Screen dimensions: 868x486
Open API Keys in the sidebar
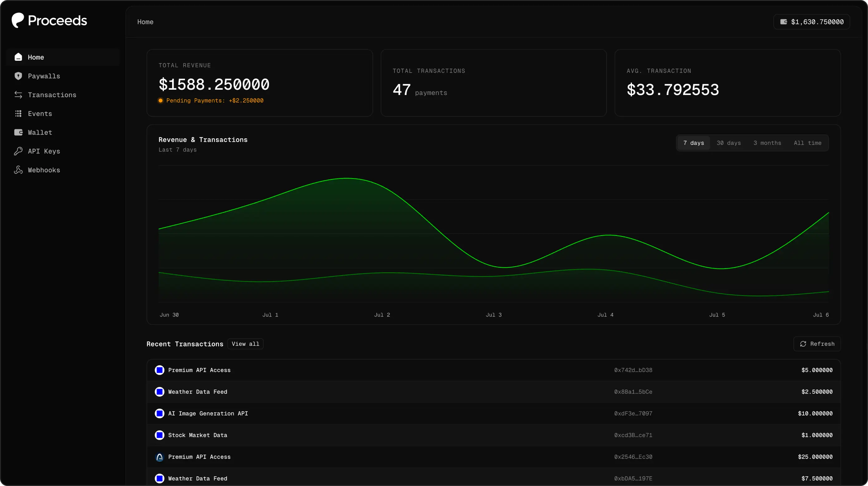pos(63,151)
